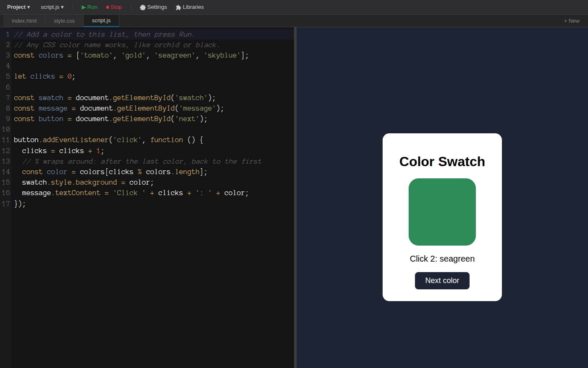Image resolution: width=588 pixels, height=368 pixels.
Task: Switch to the index.html tab
Action: tap(24, 21)
